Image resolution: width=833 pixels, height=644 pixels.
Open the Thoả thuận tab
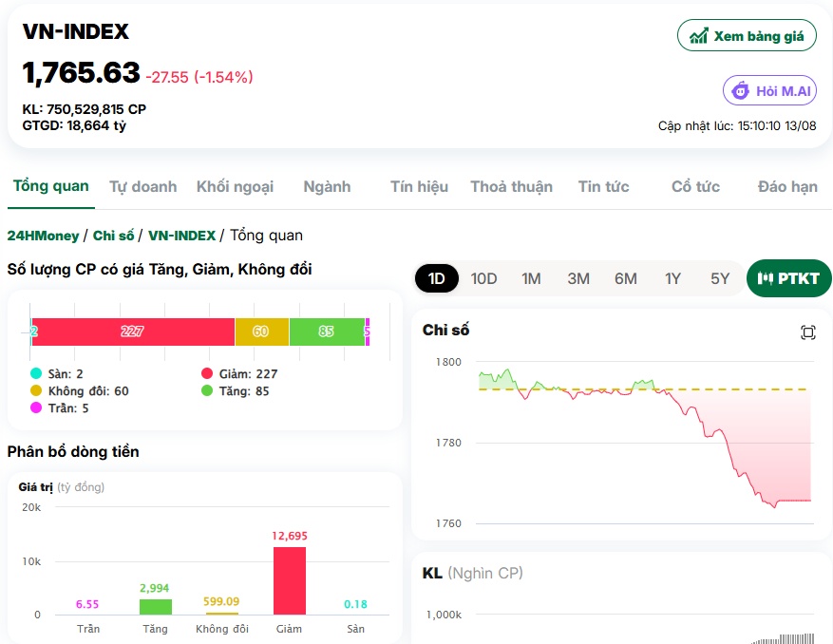pyautogui.click(x=511, y=186)
